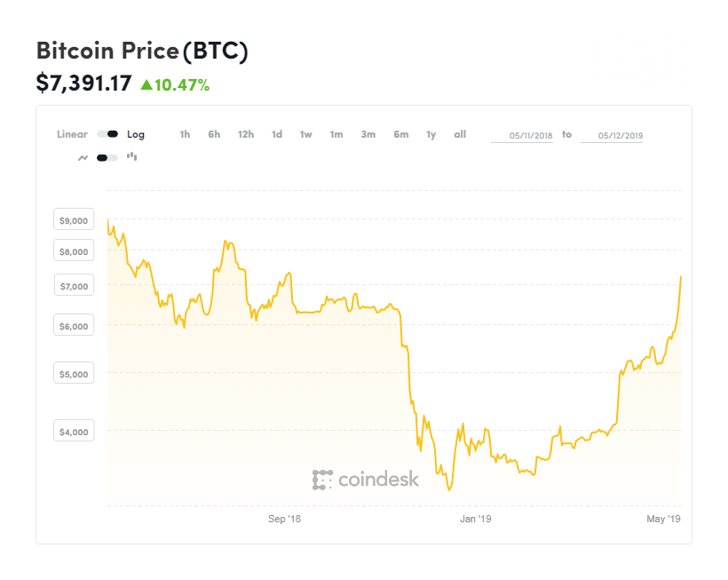
Task: Show all historical data via all option
Action: 459,134
